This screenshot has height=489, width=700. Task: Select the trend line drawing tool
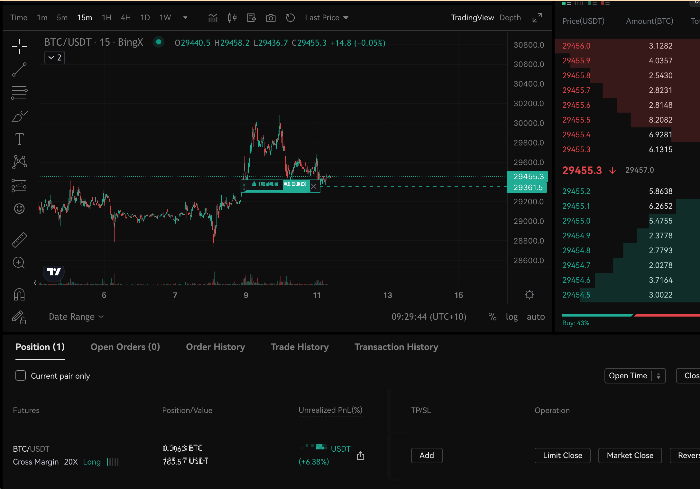coord(19,69)
